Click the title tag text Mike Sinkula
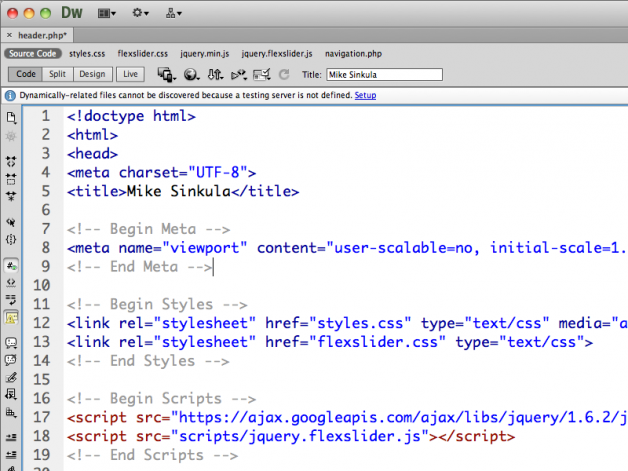The width and height of the screenshot is (628, 471). click(x=179, y=191)
